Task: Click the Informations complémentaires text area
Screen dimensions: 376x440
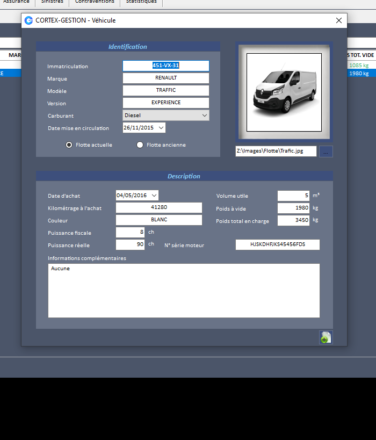Action: [184, 290]
